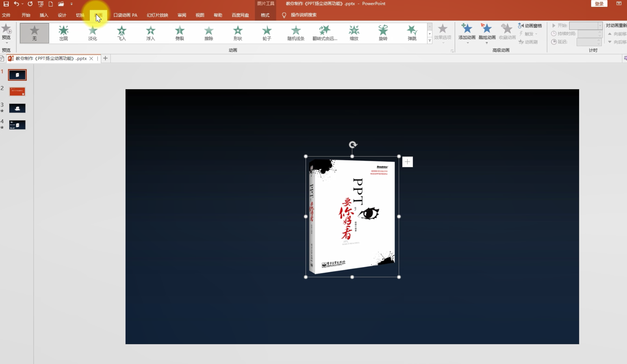Screen dimensions: 627x364
Task: Expand the full animation gallery
Action: tap(430, 40)
